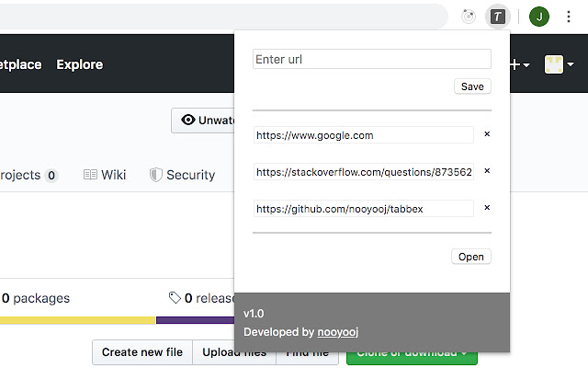Open the green J profile avatar
This screenshot has height=368, width=588.
pos(539,17)
